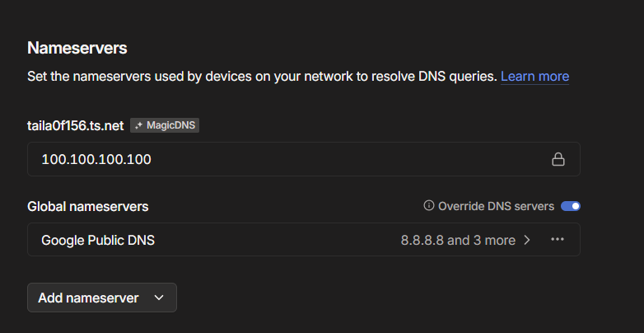Click the Global nameservers label

88,206
